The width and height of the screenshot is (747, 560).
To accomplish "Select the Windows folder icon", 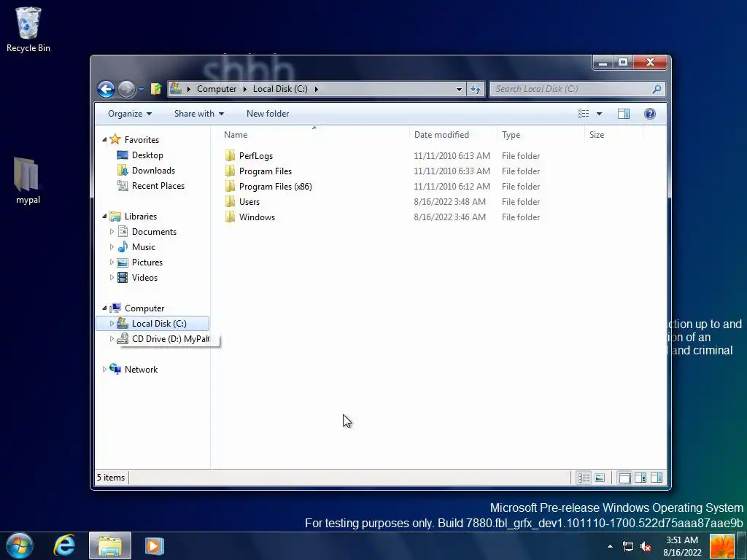I will tap(230, 217).
